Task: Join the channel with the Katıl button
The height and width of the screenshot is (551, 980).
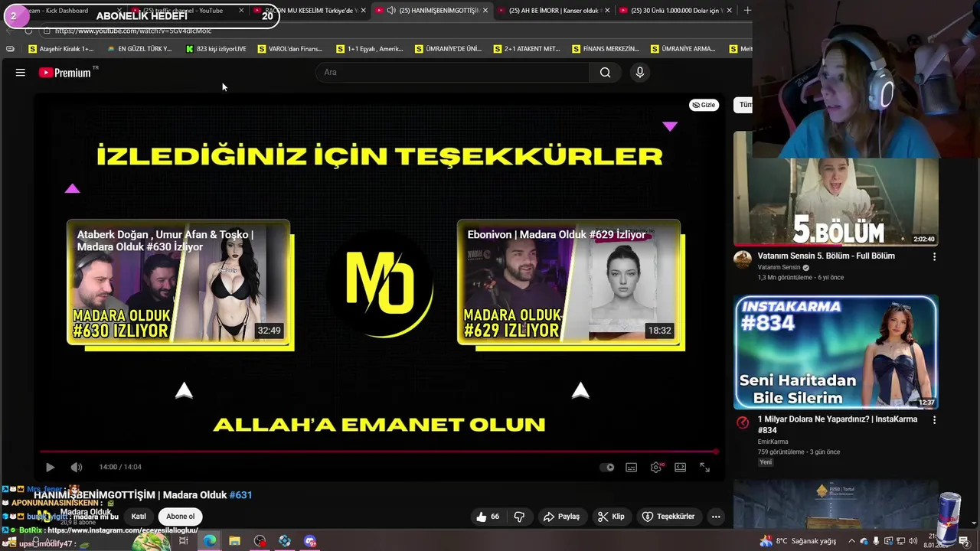Action: [139, 517]
